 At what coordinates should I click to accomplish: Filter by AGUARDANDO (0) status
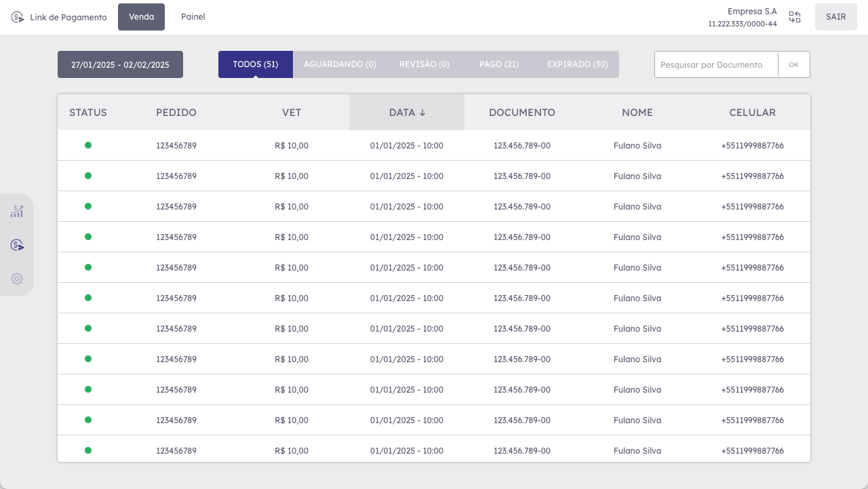[340, 64]
